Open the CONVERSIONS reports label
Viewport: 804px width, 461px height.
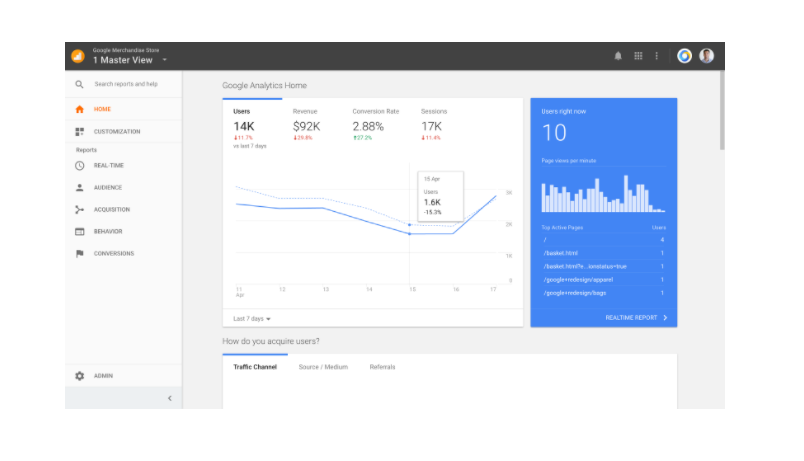pos(114,254)
